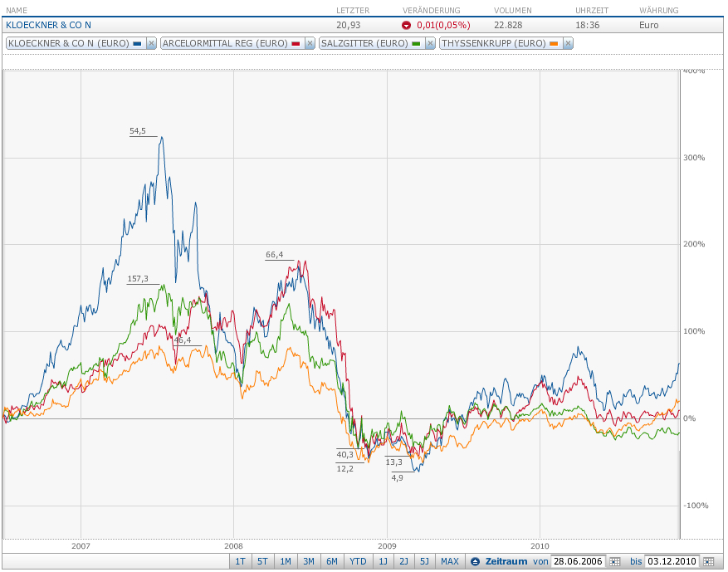This screenshot has width=728, height=572.
Task: Click the time value 18:36
Action: click(x=588, y=26)
